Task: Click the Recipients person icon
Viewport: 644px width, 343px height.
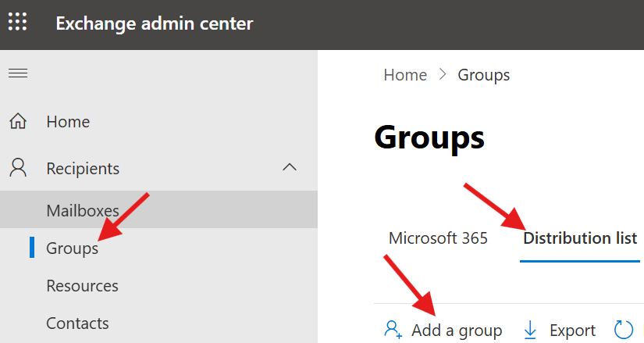Action: tap(17, 168)
